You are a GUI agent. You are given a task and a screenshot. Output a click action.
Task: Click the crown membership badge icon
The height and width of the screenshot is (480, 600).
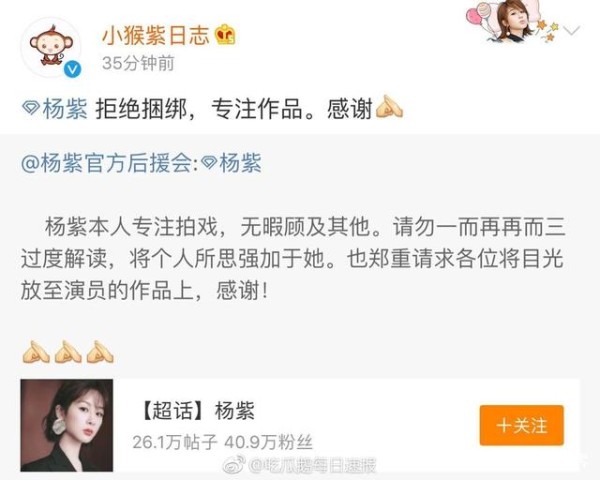pos(225,35)
